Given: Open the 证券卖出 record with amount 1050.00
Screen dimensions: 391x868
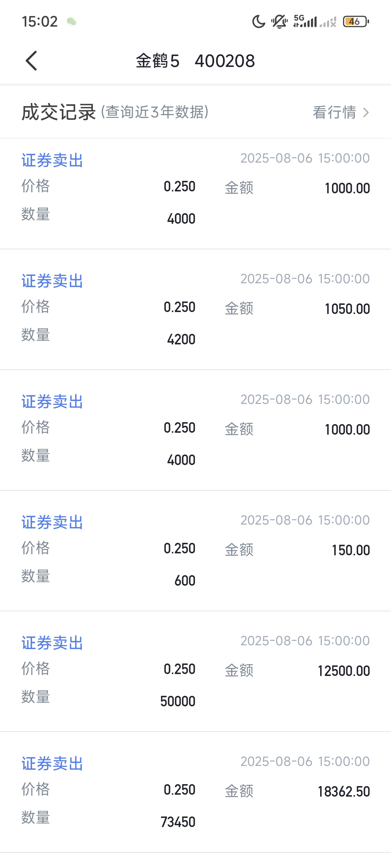Looking at the screenshot, I should coord(195,309).
